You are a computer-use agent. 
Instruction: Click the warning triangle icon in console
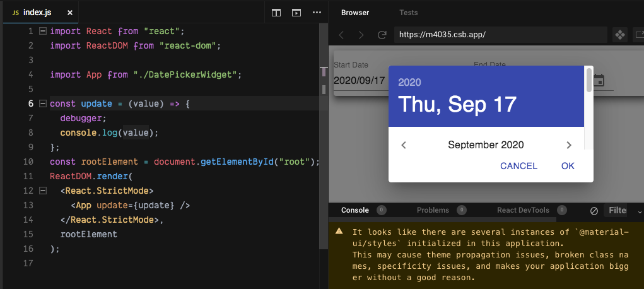[x=339, y=231]
